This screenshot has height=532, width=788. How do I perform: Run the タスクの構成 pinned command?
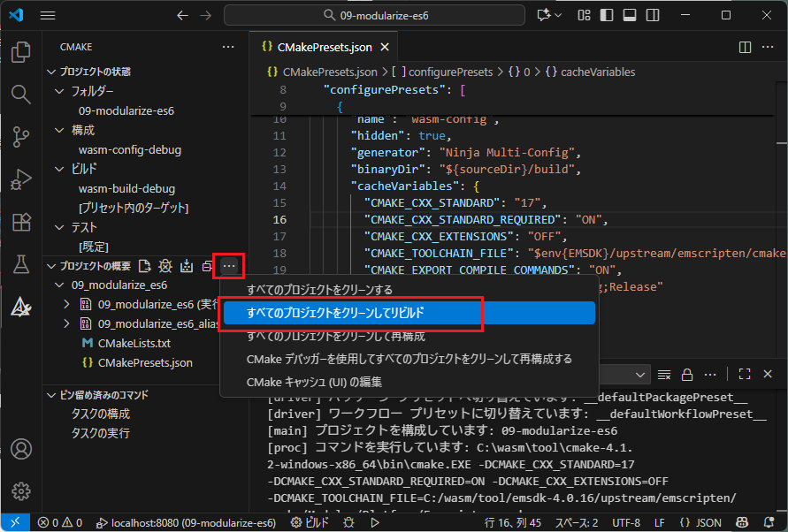point(101,414)
